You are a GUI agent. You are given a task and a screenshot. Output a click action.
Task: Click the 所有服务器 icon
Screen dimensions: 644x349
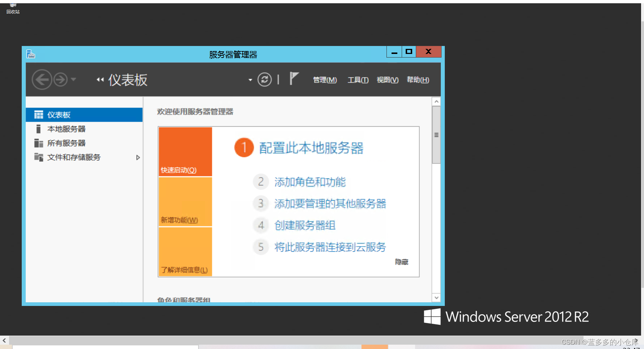pyautogui.click(x=38, y=143)
